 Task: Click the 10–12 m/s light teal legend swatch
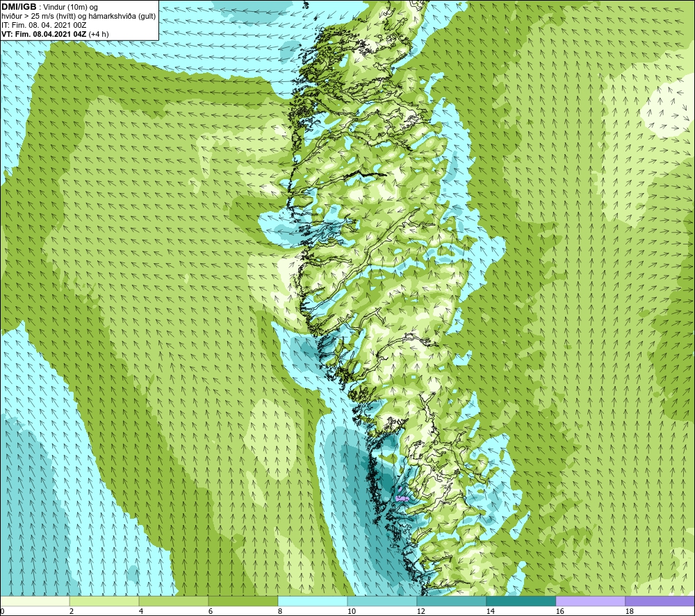[x=382, y=601]
